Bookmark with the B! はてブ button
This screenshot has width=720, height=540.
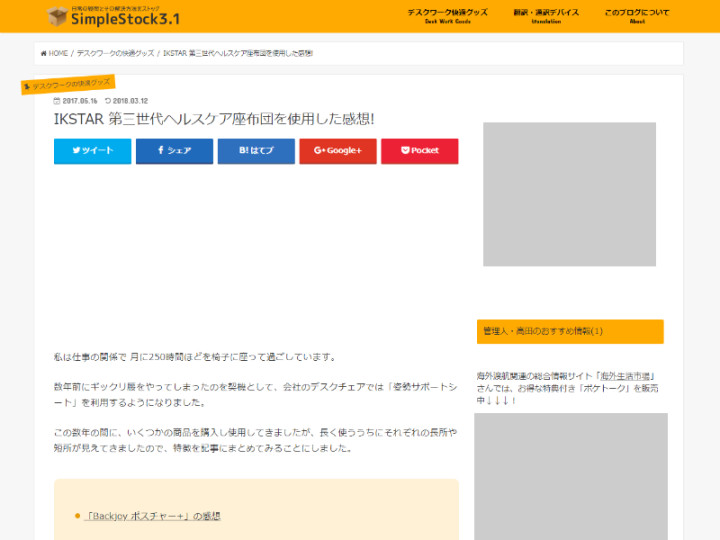click(x=256, y=151)
